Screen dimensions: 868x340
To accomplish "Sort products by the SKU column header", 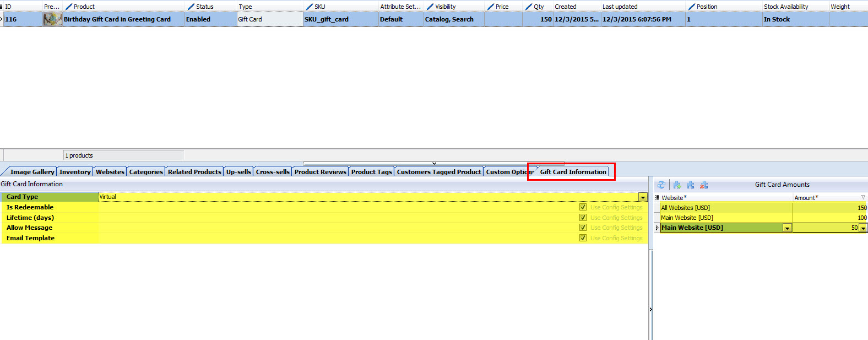I will click(x=319, y=7).
